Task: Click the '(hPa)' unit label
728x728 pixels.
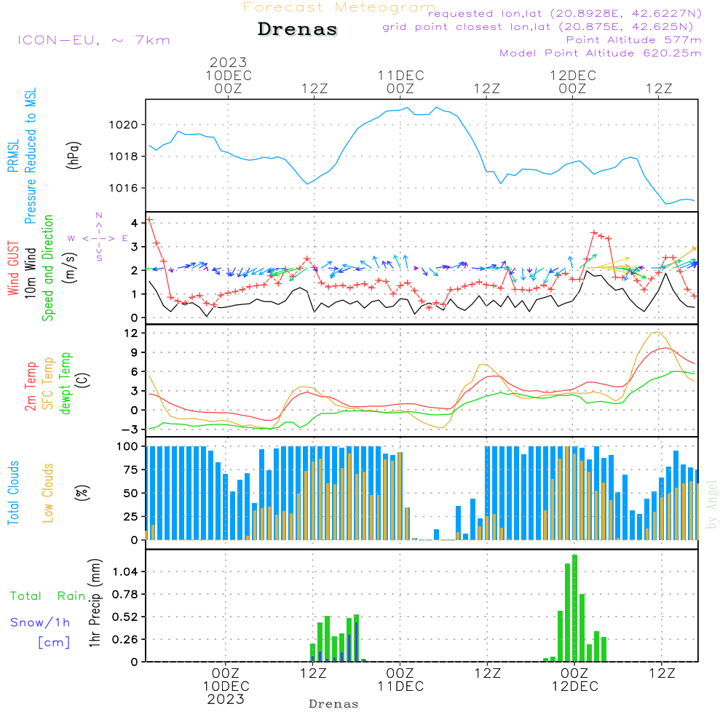Action: click(74, 155)
